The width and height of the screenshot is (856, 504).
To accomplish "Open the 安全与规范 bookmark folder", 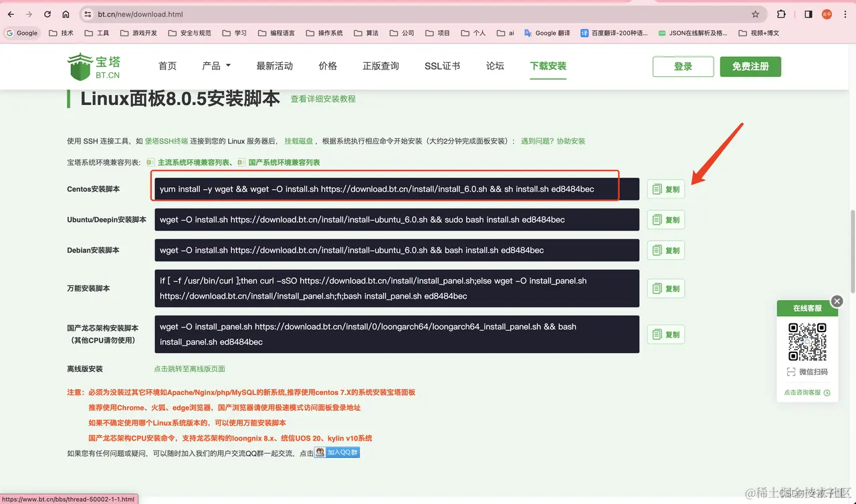I will 190,33.
